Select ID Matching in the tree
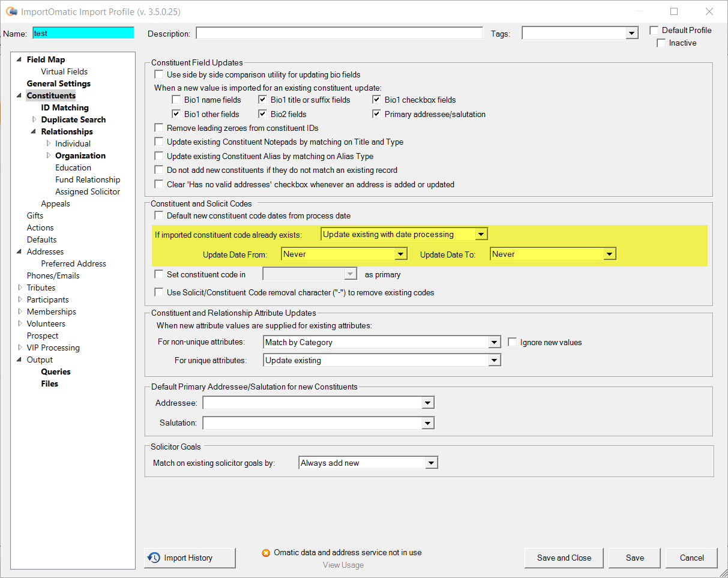This screenshot has height=578, width=728. pos(65,107)
